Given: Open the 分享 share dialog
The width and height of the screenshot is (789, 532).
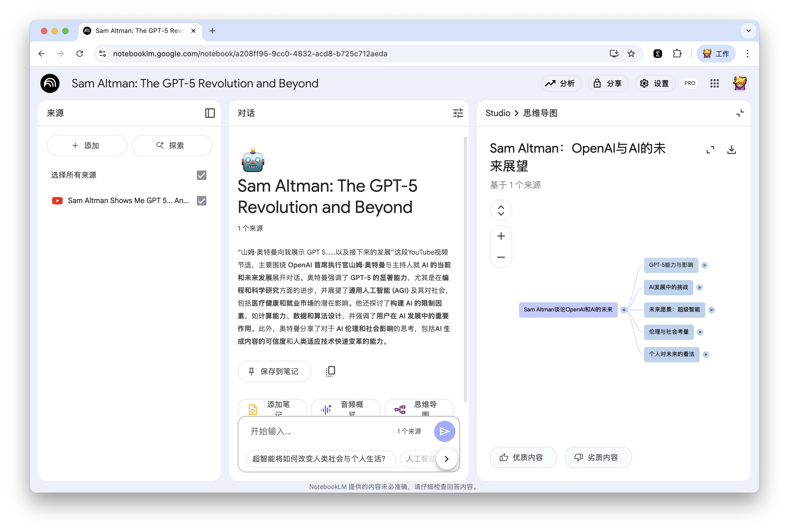Looking at the screenshot, I should (608, 83).
